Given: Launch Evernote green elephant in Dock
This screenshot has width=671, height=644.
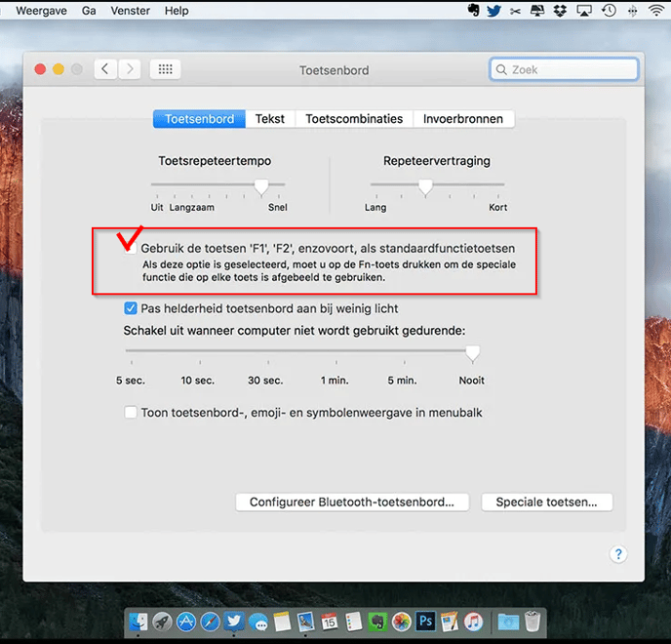Looking at the screenshot, I should [377, 622].
